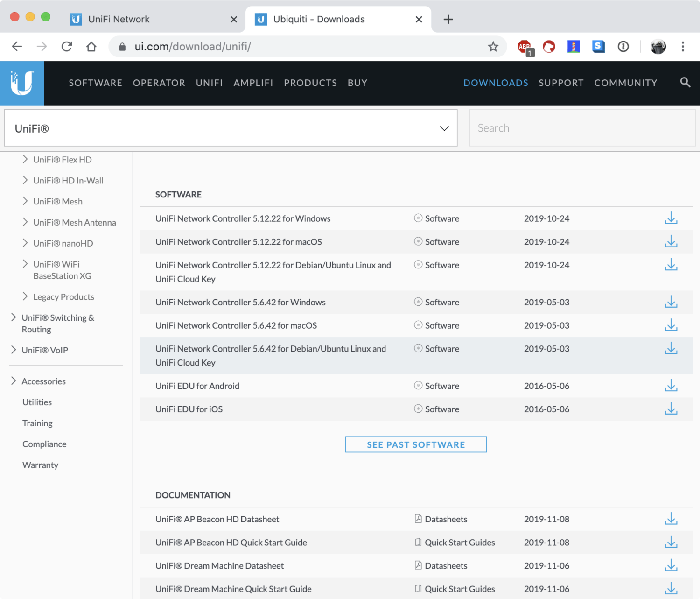Image resolution: width=700 pixels, height=599 pixels.
Task: Expand the UniFi® Mesh tree item
Action: 25,201
